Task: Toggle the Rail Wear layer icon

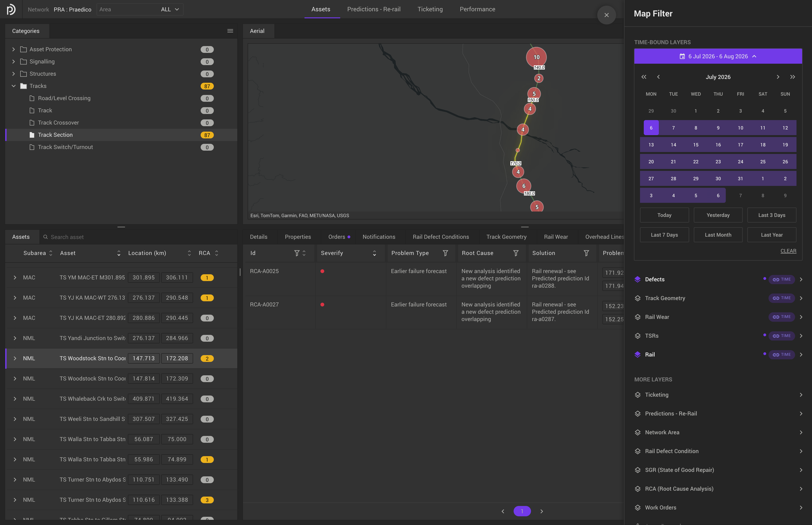Action: (637, 317)
